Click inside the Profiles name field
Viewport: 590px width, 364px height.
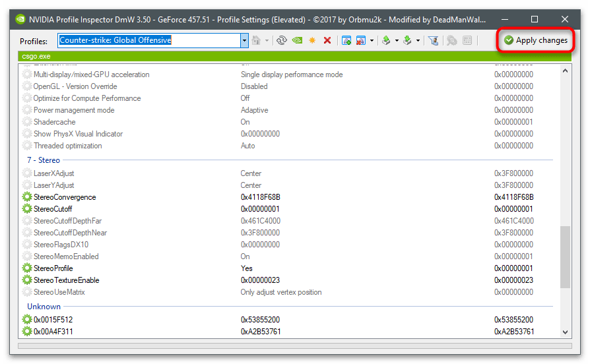[x=149, y=40]
